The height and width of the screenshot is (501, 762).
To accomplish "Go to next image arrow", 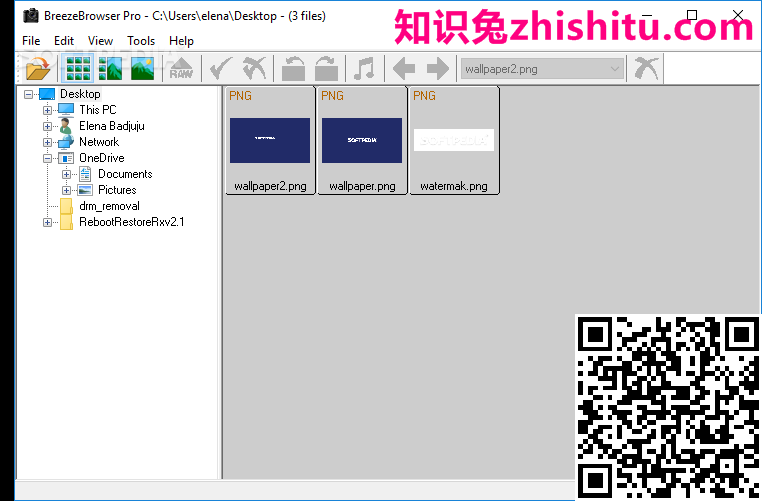I will coord(437,69).
